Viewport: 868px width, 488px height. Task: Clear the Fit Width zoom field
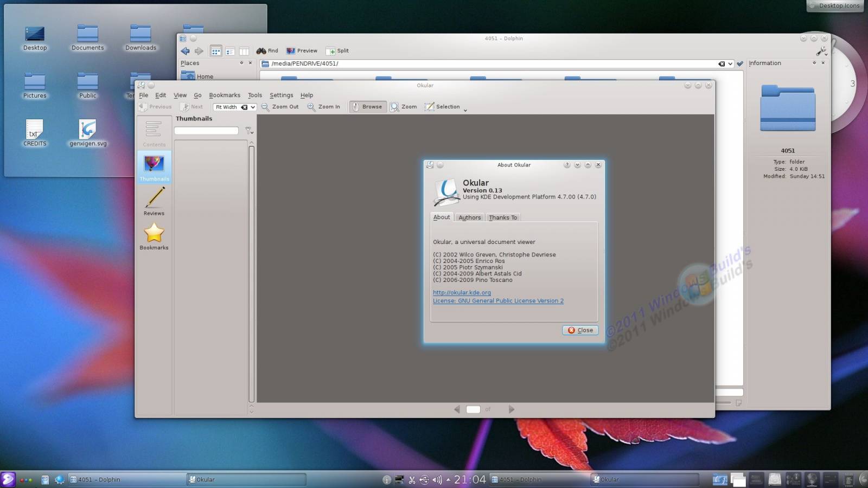pos(245,107)
